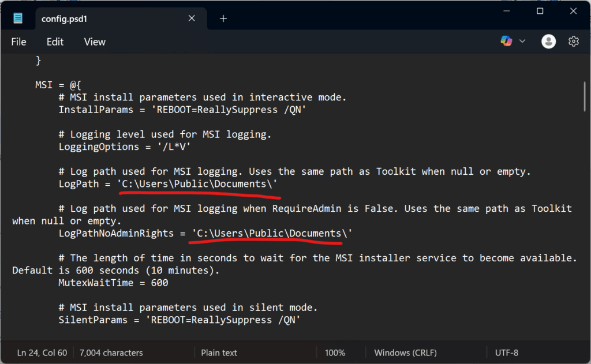Open the File menu
The height and width of the screenshot is (364, 591).
pos(18,41)
